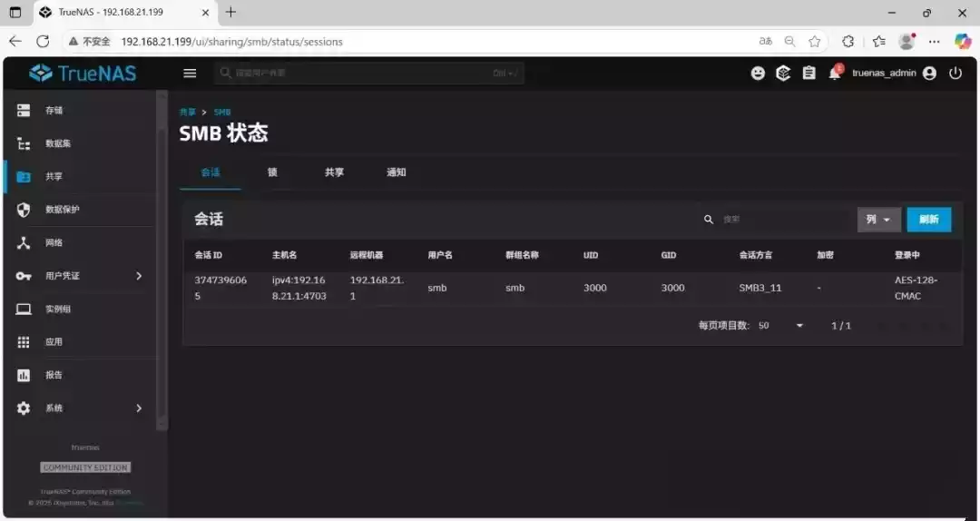The width and height of the screenshot is (980, 521).
Task: Open the 数据集 datasets sidebar icon
Action: pos(23,143)
